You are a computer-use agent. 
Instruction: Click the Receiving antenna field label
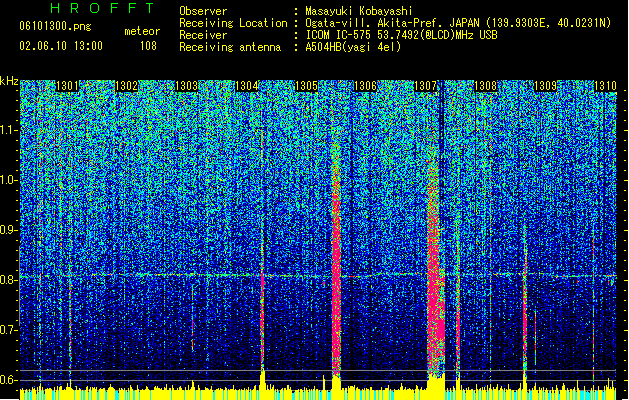[230, 47]
